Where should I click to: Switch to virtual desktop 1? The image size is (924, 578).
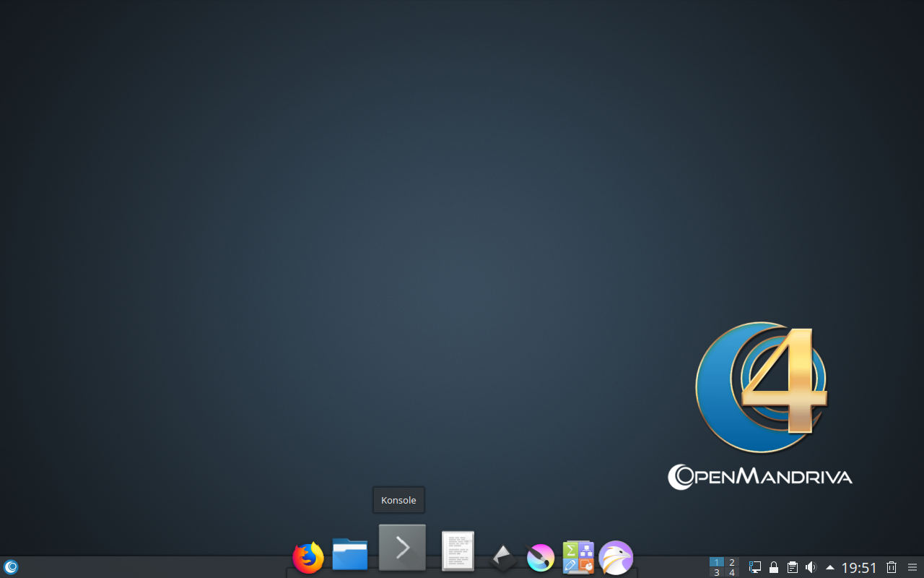point(716,562)
